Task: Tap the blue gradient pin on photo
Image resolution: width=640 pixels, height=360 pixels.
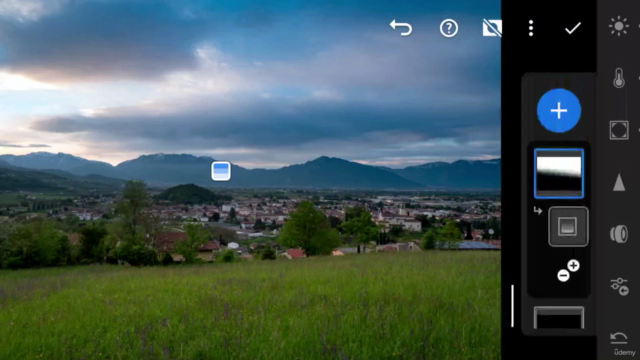Action: tap(221, 171)
